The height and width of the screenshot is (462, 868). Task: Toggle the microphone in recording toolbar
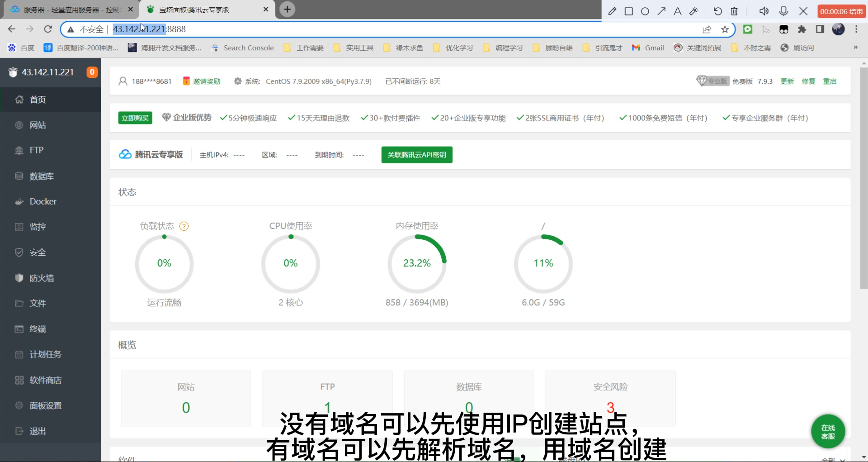click(784, 11)
